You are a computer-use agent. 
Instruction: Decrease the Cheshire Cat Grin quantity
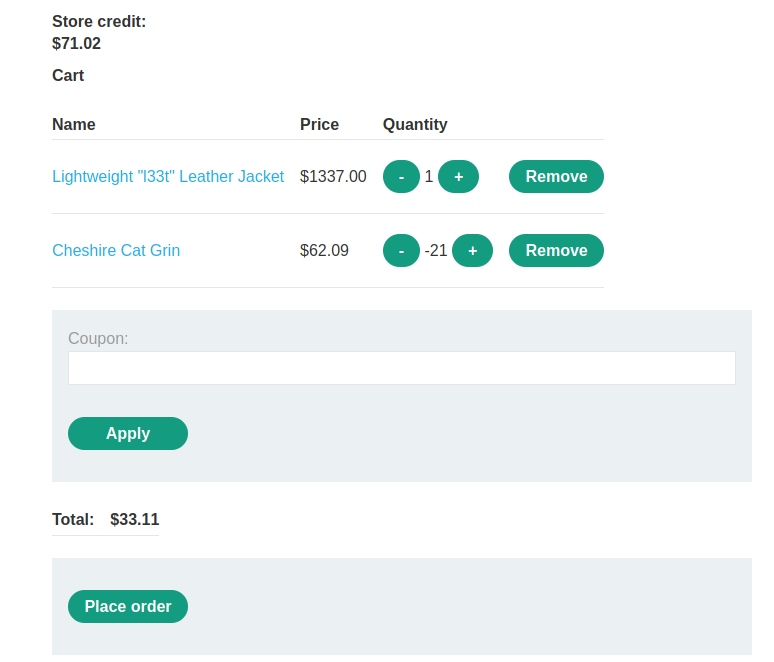click(x=401, y=250)
